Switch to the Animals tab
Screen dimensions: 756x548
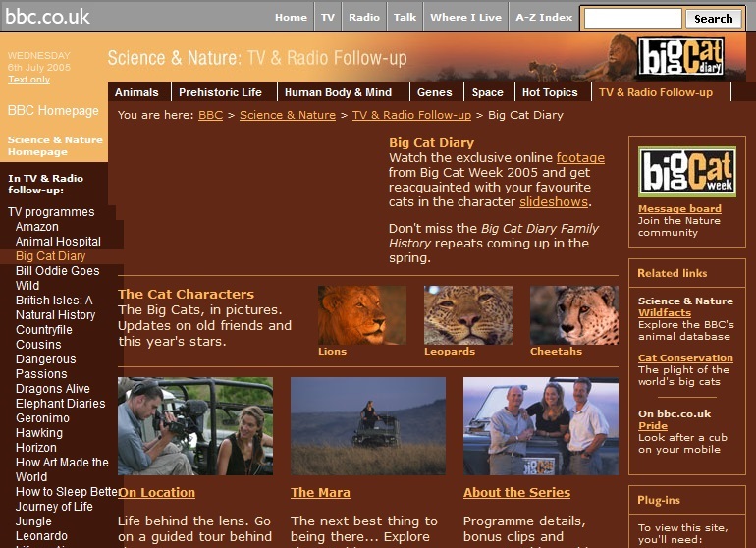[x=136, y=92]
